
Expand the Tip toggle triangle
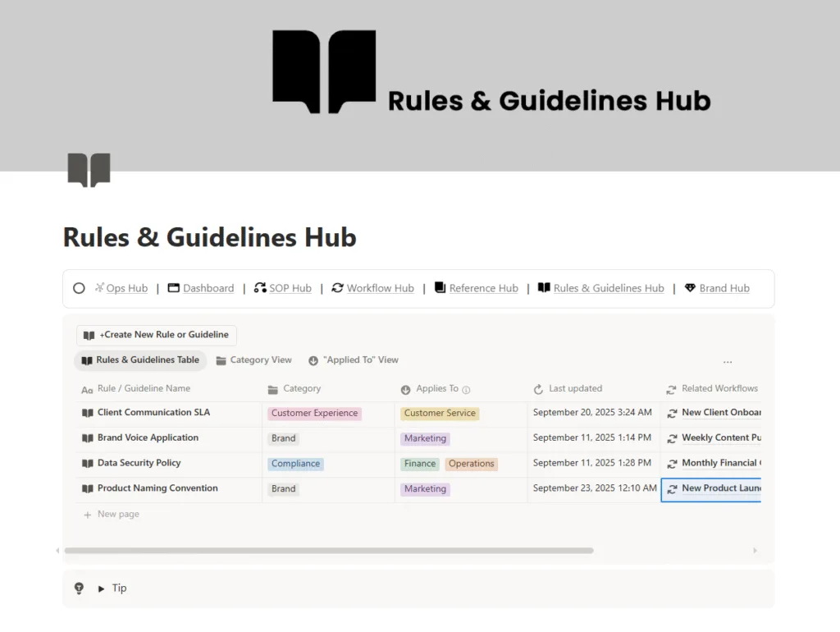click(x=102, y=588)
